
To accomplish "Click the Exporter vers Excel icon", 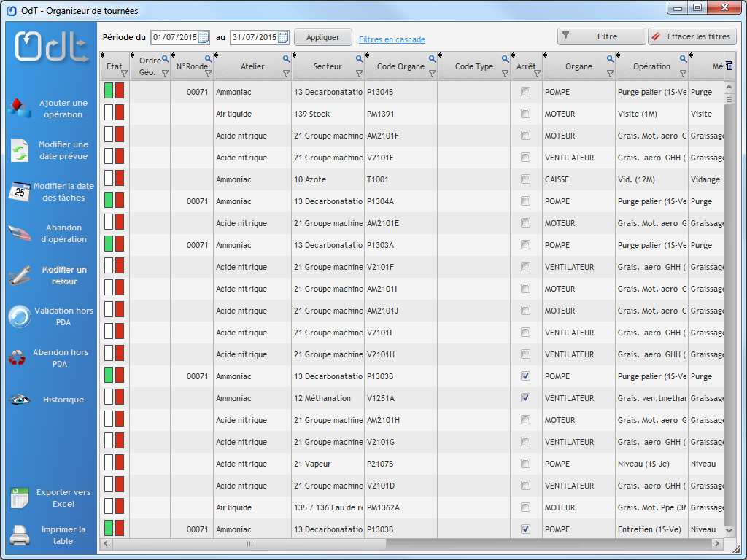I will (x=19, y=498).
